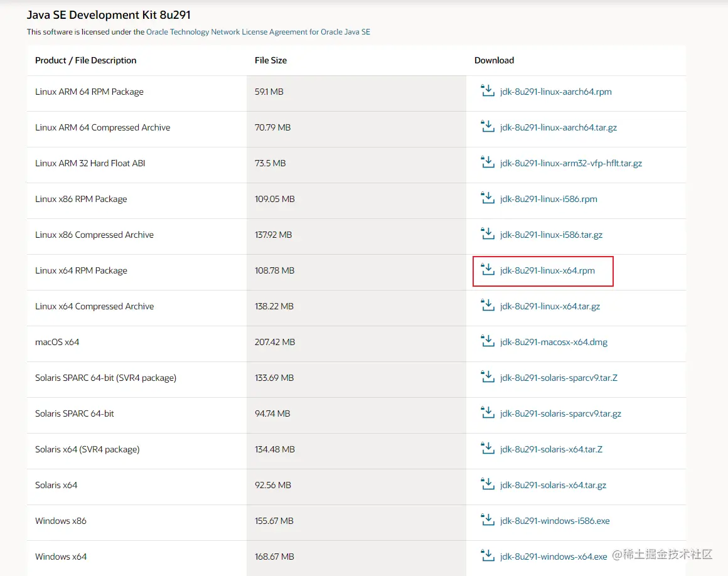728x576 pixels.
Task: Click the Java SE Development Kit 8u291 heading
Action: 109,15
